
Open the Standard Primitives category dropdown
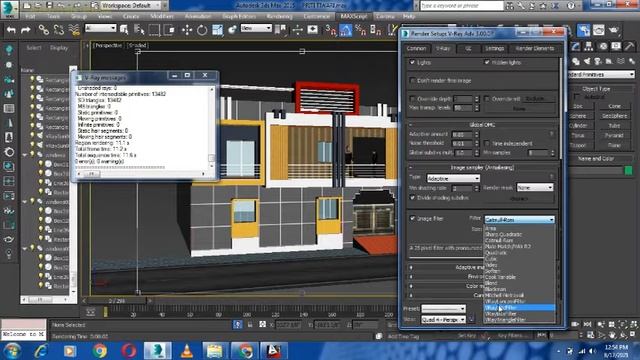point(601,75)
